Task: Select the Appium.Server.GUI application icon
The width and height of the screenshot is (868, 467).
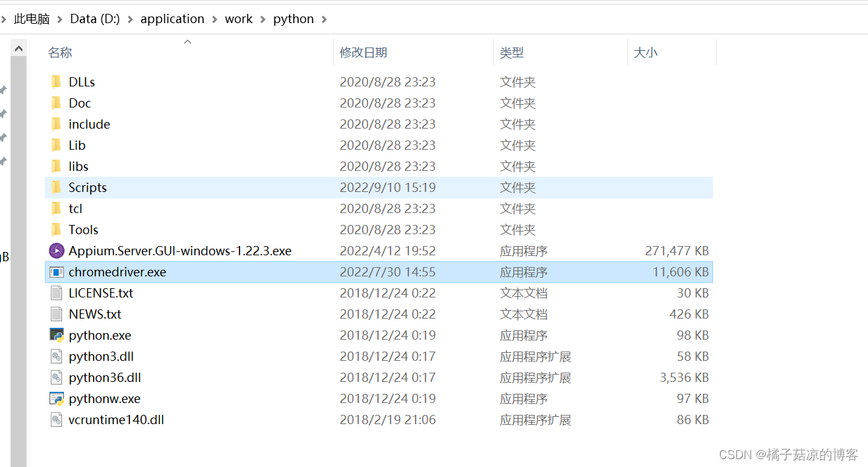Action: click(x=56, y=251)
